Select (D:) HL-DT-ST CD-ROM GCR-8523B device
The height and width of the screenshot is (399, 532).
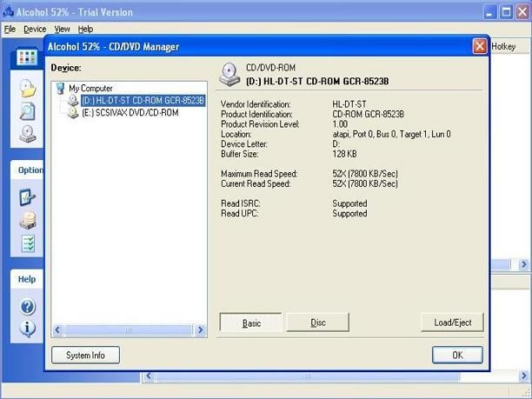(143, 101)
